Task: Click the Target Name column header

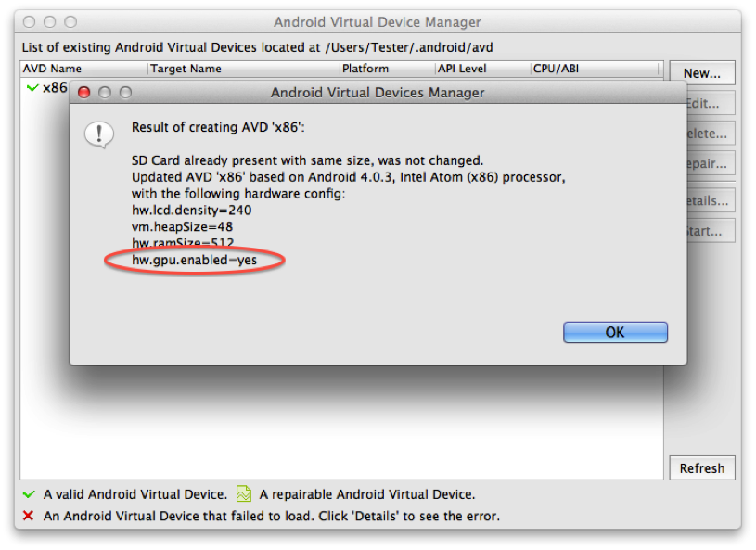Action: pyautogui.click(x=243, y=69)
